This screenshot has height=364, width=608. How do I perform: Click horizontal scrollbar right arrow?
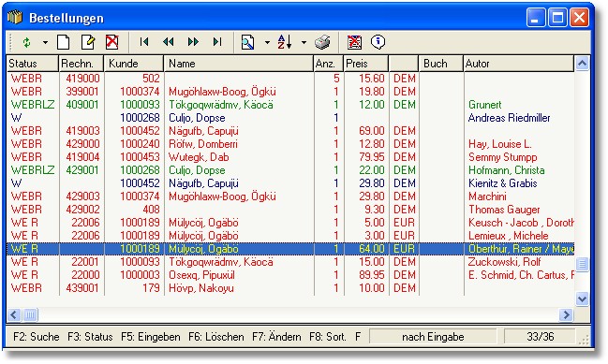coord(567,314)
